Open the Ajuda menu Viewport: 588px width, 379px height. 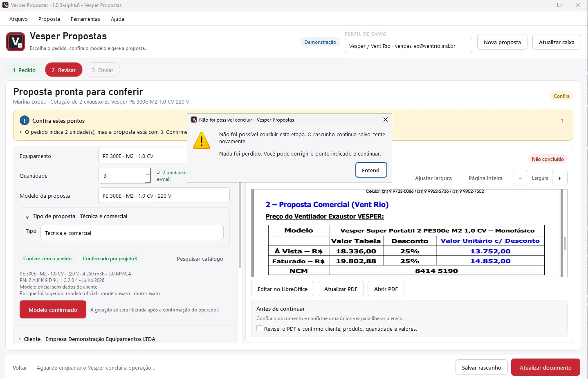pyautogui.click(x=117, y=19)
